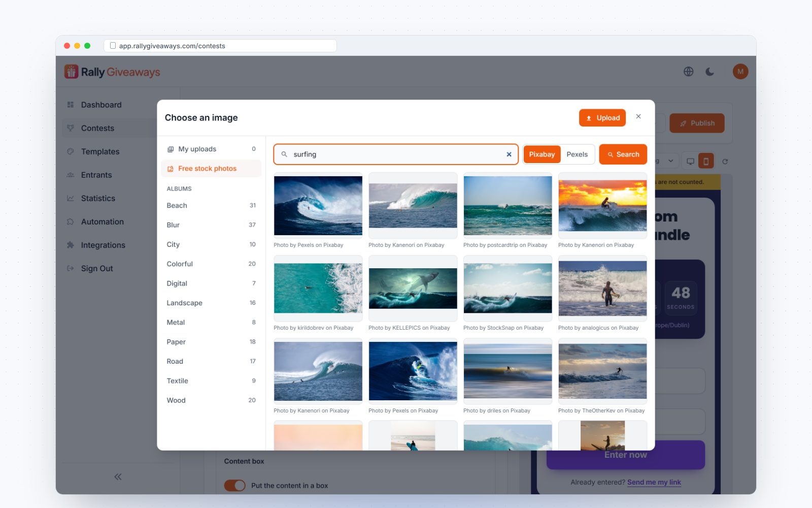Open the Textile album
812x508 pixels.
pyautogui.click(x=211, y=380)
